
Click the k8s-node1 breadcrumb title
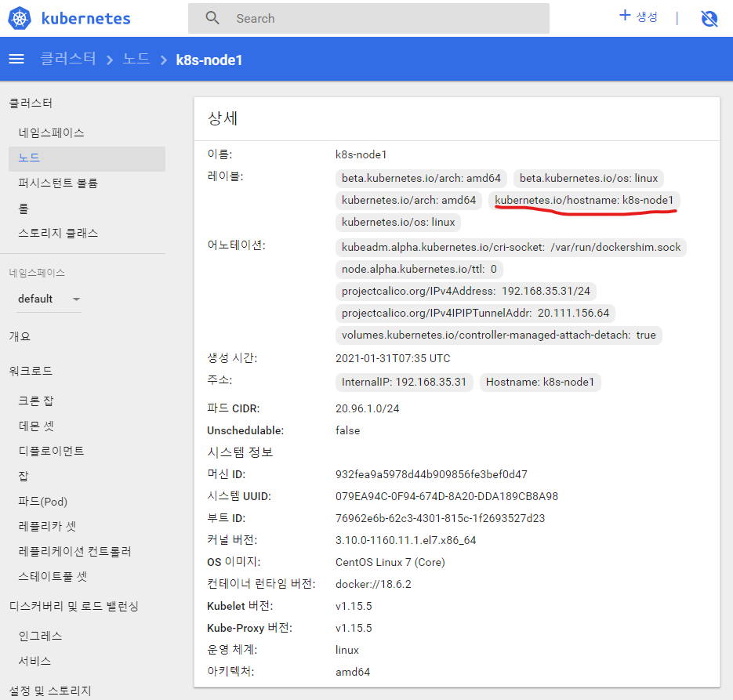tap(209, 60)
